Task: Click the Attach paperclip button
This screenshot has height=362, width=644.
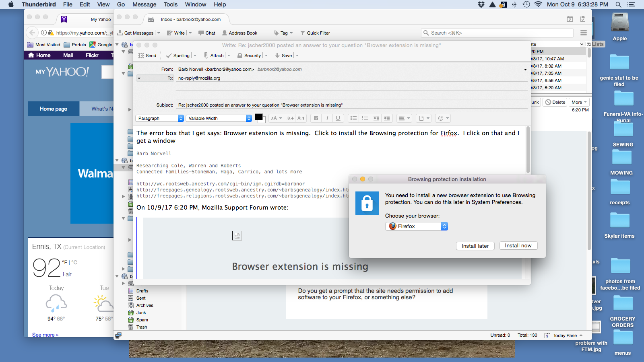Action: 214,56
